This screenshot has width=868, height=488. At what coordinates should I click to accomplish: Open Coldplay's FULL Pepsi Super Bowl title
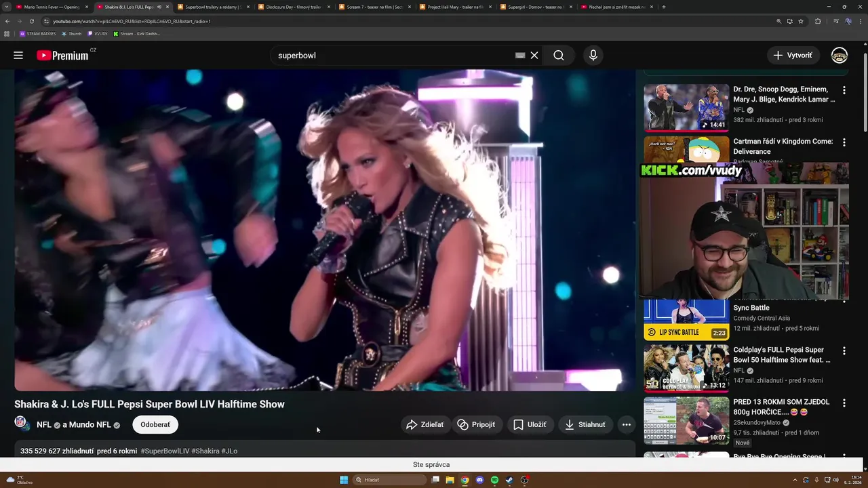(x=782, y=354)
